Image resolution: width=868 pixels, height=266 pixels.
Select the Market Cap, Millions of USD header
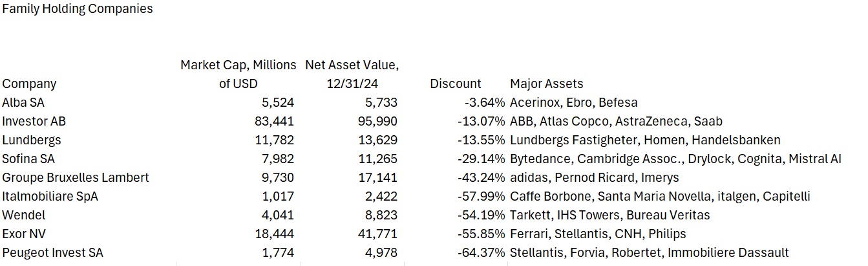point(238,74)
